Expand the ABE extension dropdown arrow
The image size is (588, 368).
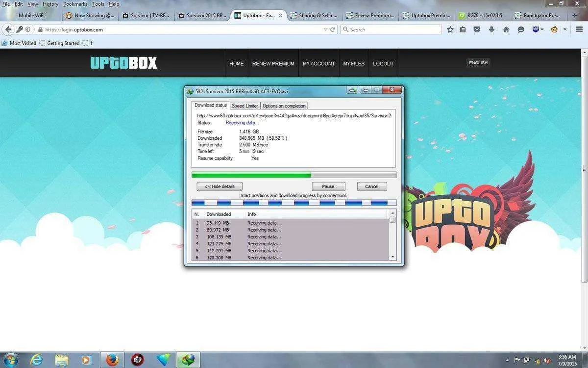tap(542, 29)
